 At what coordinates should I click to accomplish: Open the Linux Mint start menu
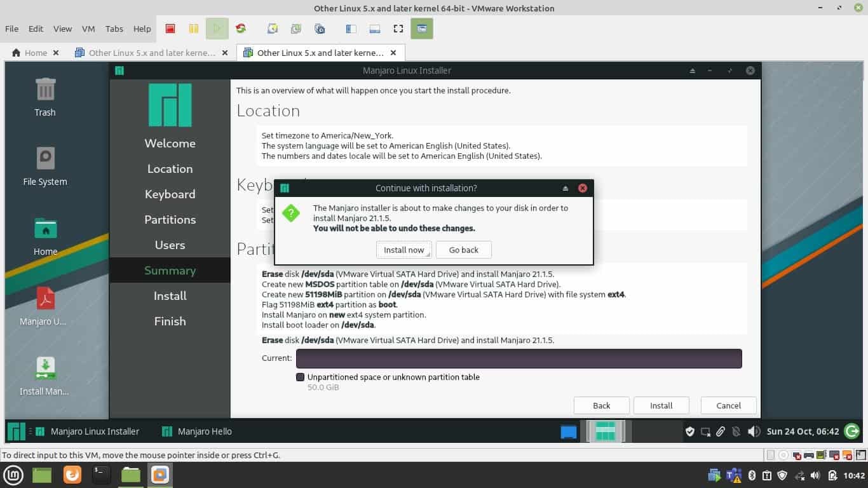[14, 475]
